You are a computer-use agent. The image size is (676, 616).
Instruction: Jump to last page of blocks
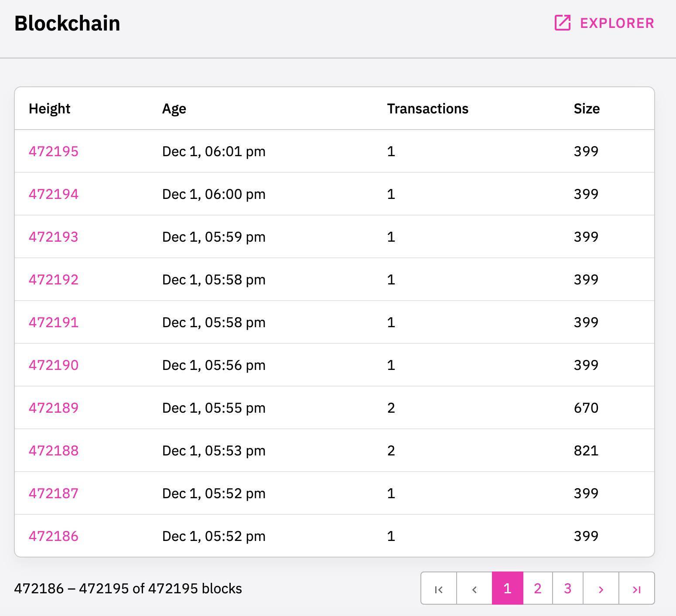637,589
